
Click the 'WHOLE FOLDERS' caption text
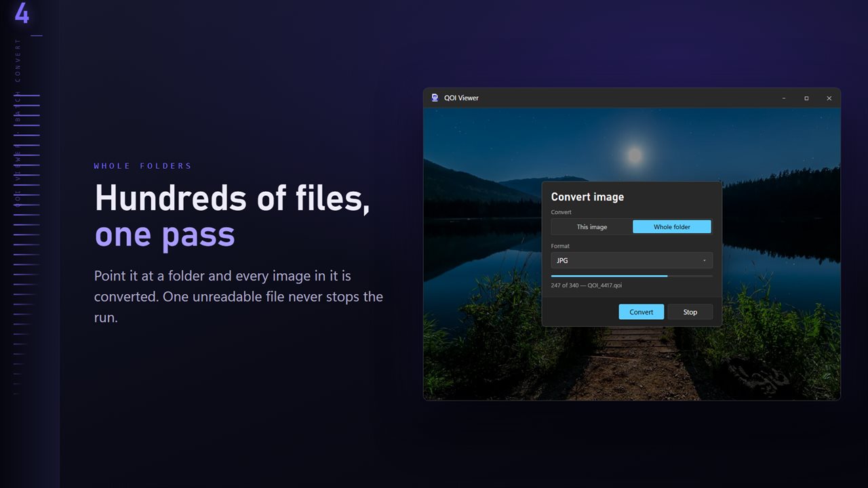pos(142,166)
